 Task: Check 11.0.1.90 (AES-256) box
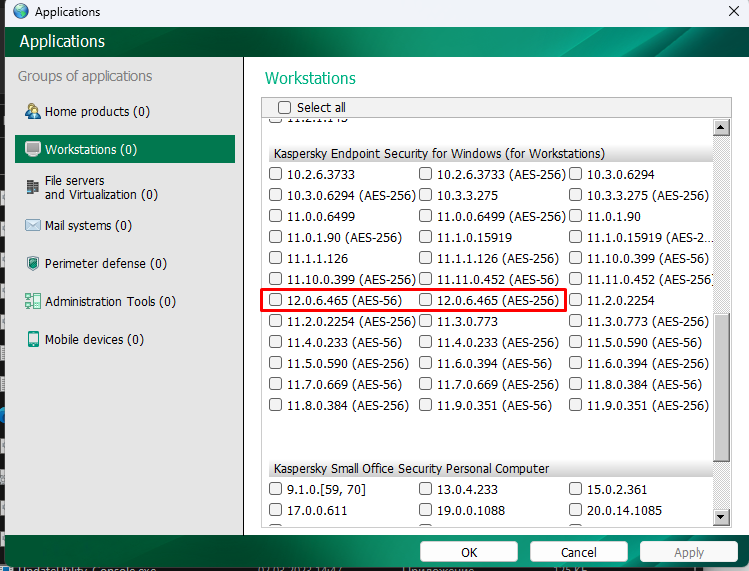pos(275,237)
